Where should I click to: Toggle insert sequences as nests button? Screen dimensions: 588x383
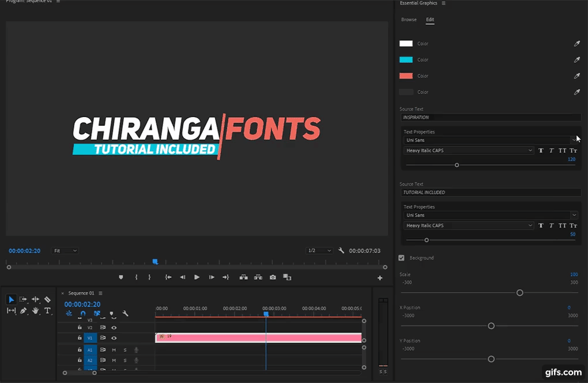69,313
